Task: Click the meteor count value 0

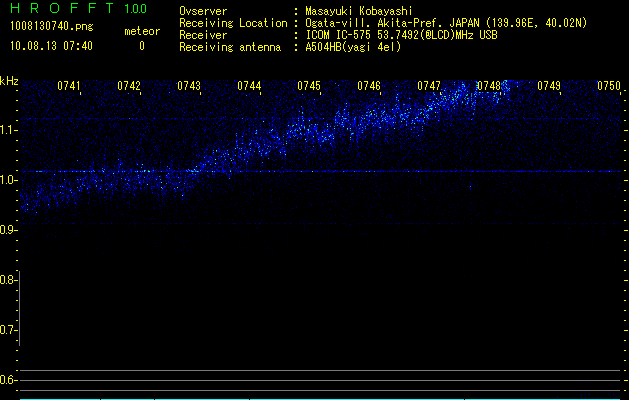Action: pos(142,46)
